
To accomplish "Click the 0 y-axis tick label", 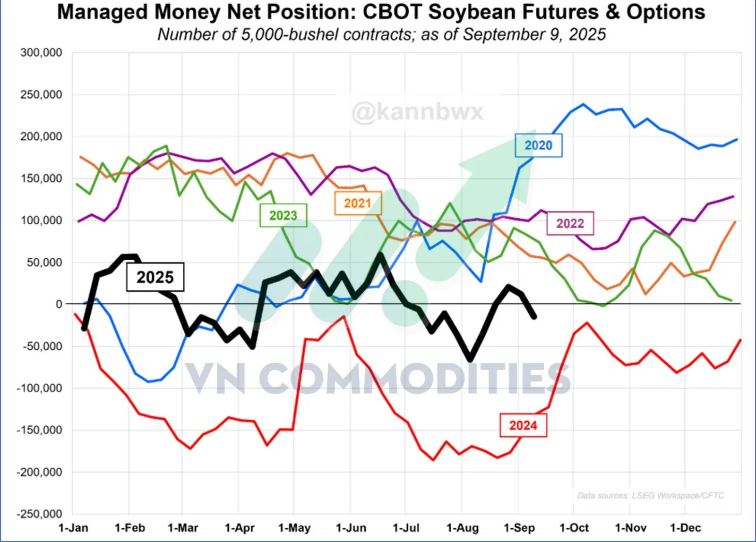I will pyautogui.click(x=59, y=305).
